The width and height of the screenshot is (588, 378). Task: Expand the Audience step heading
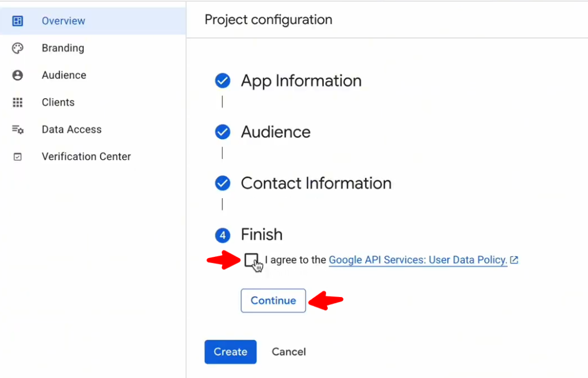(276, 132)
